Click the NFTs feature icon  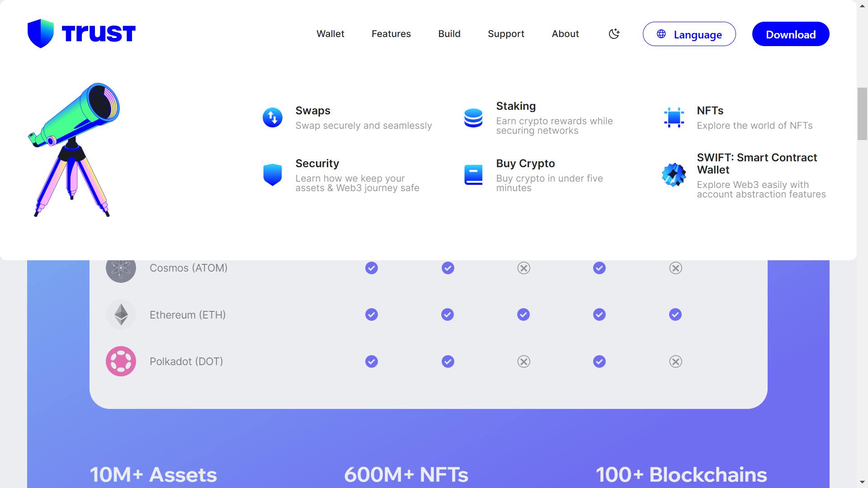pos(674,117)
